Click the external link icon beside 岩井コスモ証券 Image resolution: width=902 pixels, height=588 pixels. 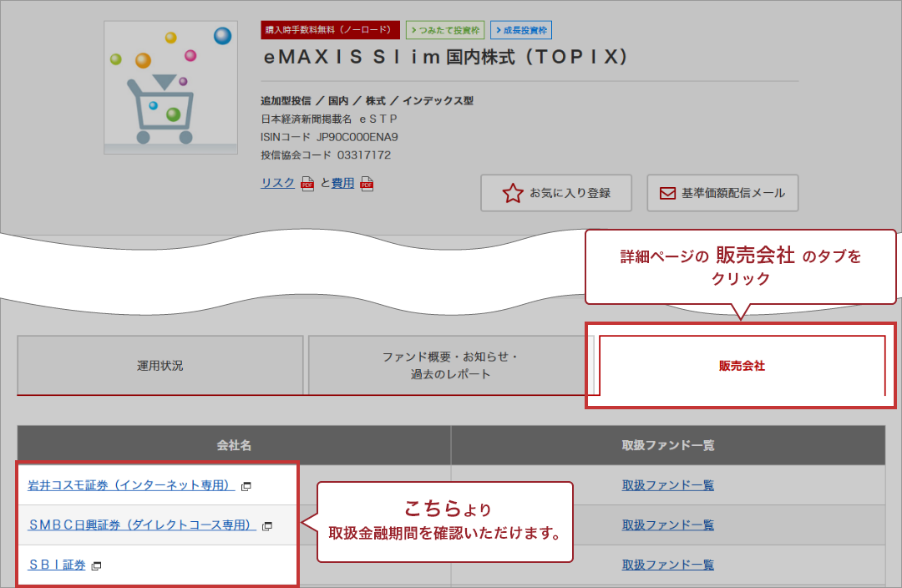tap(246, 485)
